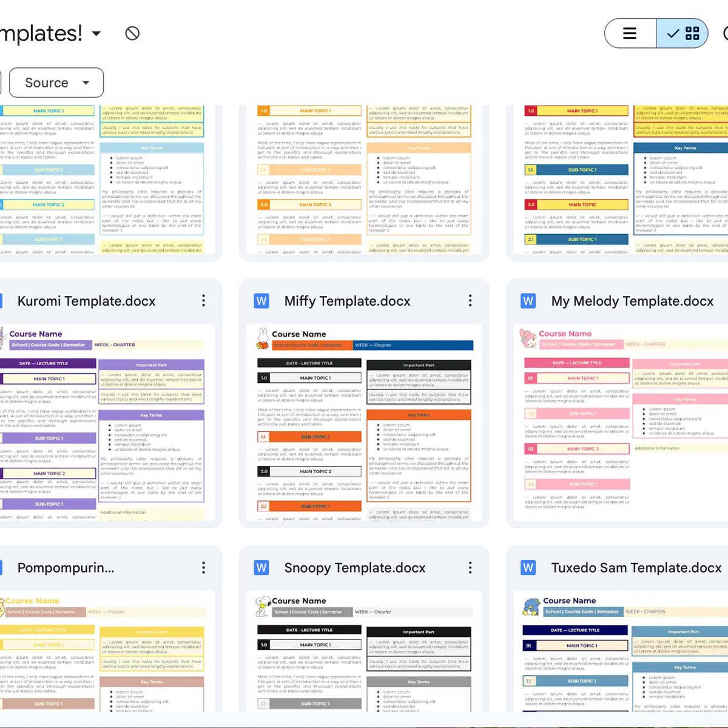Open the Snoopy Template preview thumbnail

point(365,651)
